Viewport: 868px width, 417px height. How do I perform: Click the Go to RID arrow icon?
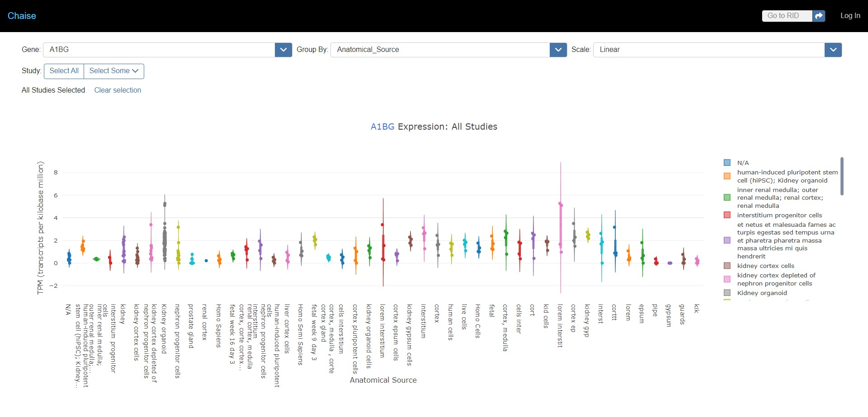818,15
